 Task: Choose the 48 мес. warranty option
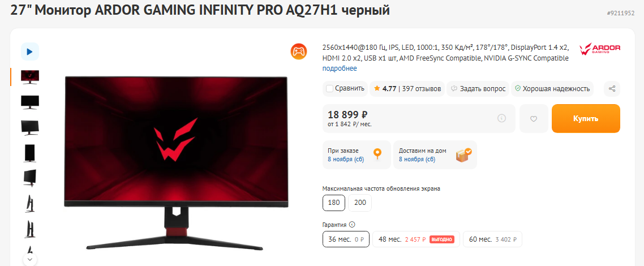tap(417, 239)
